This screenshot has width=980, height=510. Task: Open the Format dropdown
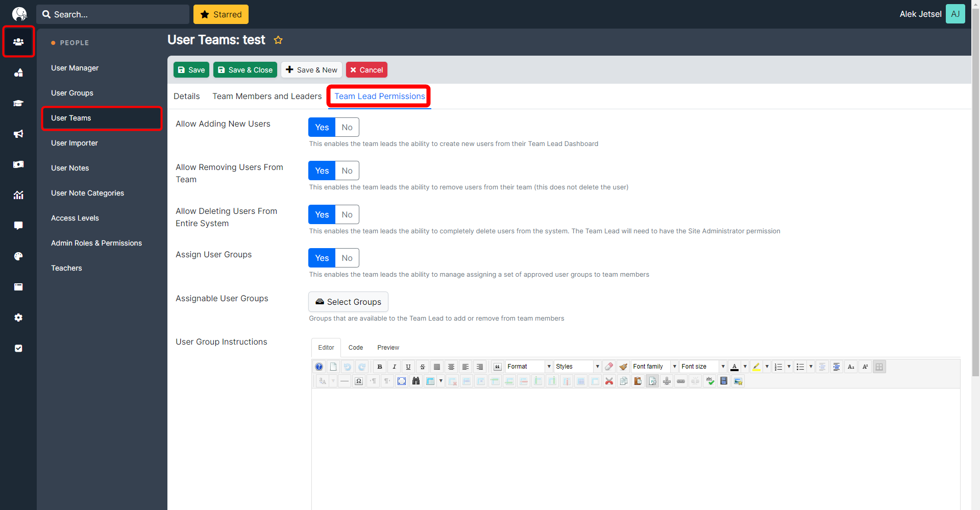[x=529, y=367]
